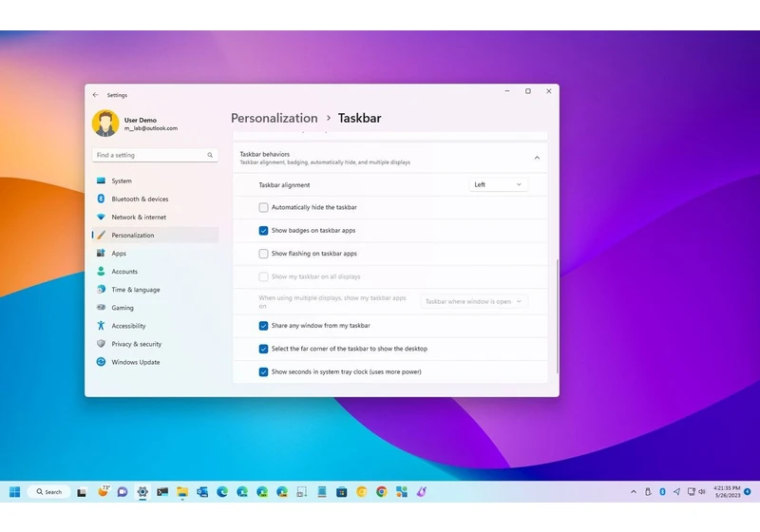Open the Accounts settings category
The width and height of the screenshot is (760, 532).
click(155, 272)
